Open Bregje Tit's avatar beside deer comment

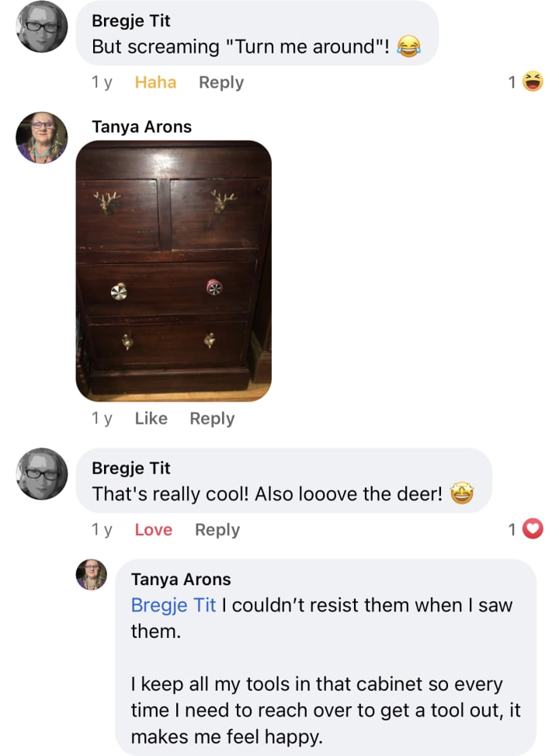(x=42, y=473)
